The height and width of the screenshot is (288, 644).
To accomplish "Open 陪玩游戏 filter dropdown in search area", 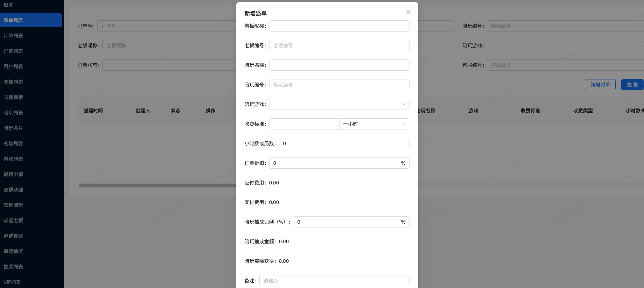I will (565, 45).
